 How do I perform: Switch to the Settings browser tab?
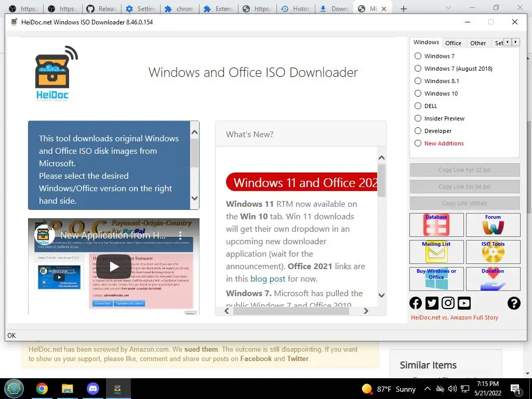pos(140,9)
